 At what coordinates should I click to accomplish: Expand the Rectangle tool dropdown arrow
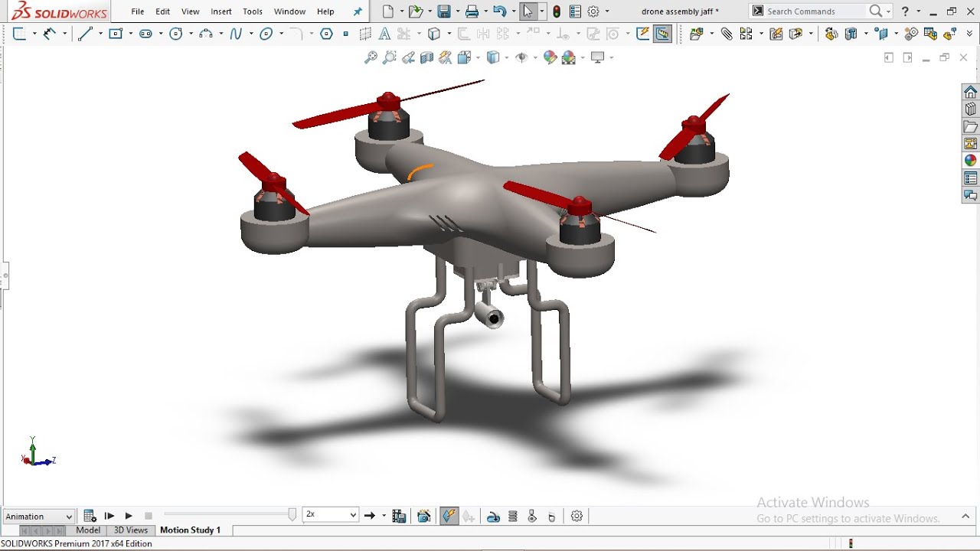[130, 34]
